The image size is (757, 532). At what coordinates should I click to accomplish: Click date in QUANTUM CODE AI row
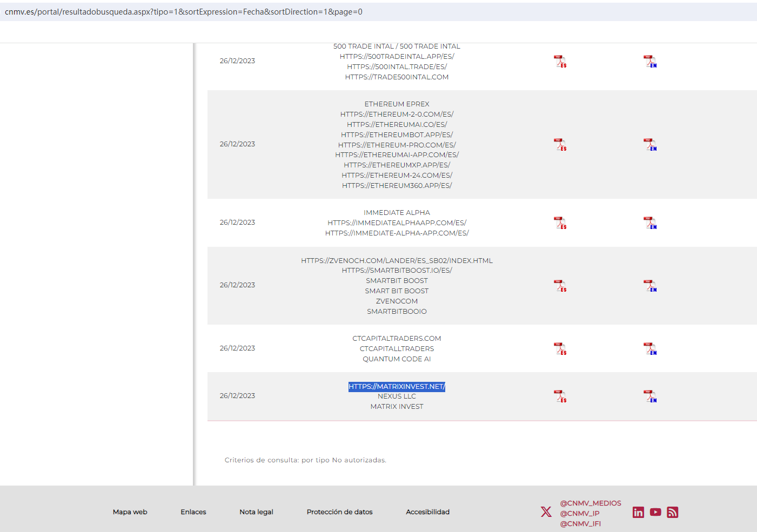pyautogui.click(x=237, y=348)
